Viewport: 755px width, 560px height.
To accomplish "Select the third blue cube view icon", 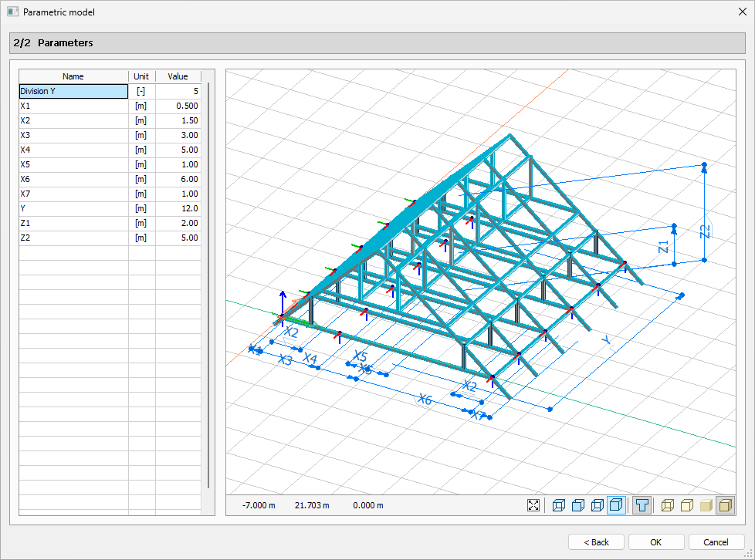I will pos(597,505).
